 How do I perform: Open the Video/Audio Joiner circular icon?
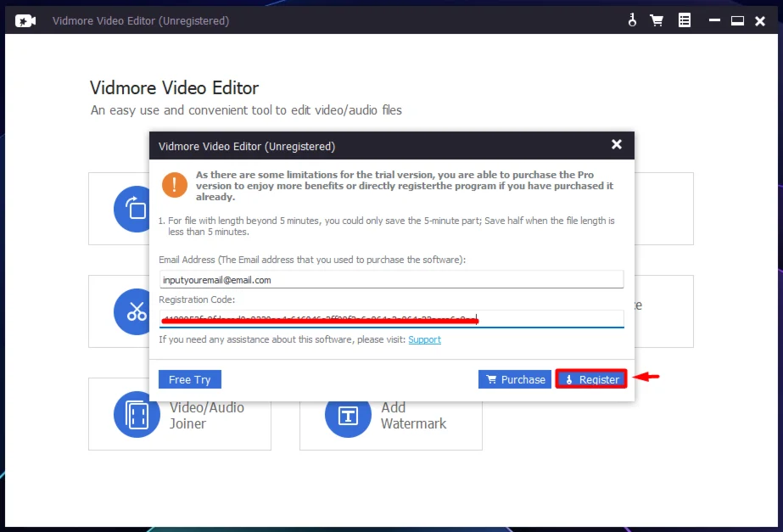click(x=137, y=415)
